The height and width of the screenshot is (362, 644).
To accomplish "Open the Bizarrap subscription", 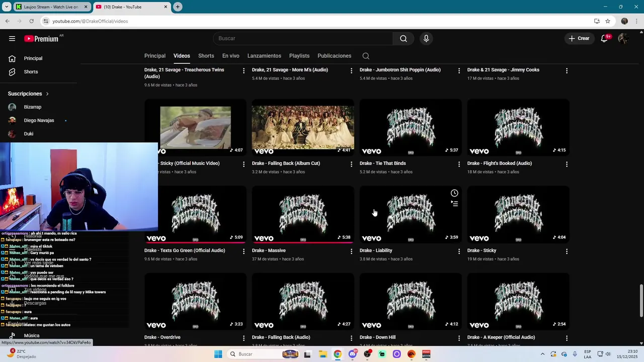I will (33, 107).
